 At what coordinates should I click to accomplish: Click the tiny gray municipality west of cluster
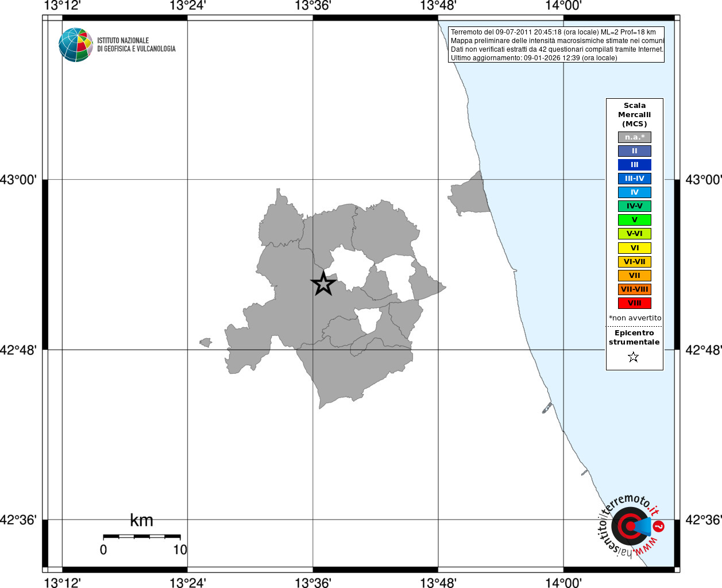(206, 343)
